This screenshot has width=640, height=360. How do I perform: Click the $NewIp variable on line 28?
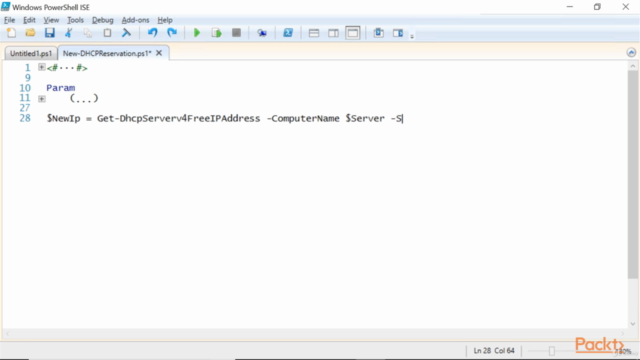click(63, 118)
